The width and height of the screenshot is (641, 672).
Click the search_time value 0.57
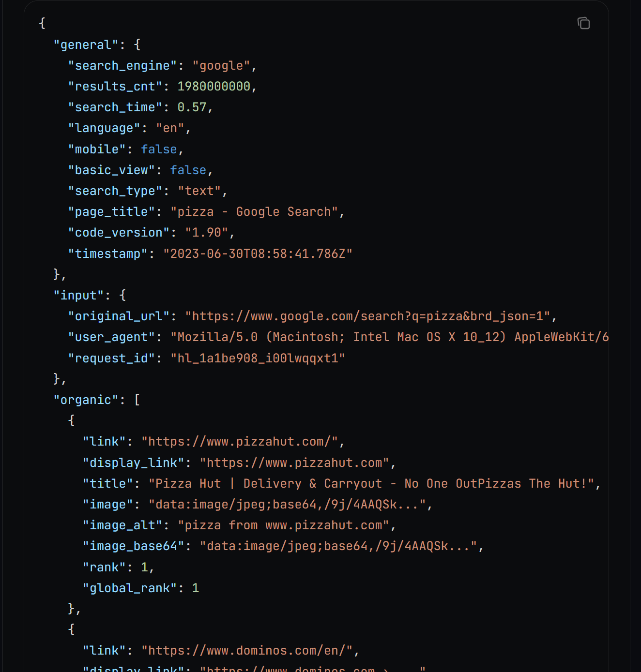(192, 107)
